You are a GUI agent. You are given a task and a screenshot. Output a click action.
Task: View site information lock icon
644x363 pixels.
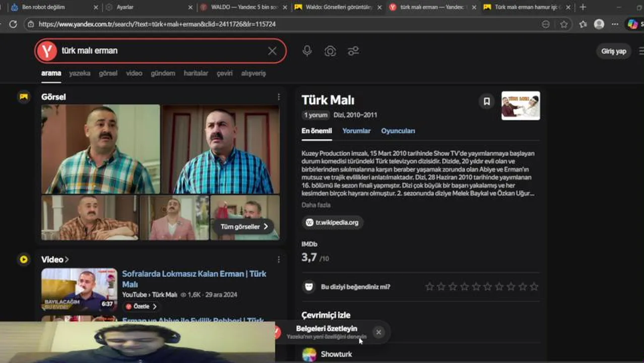tap(31, 24)
